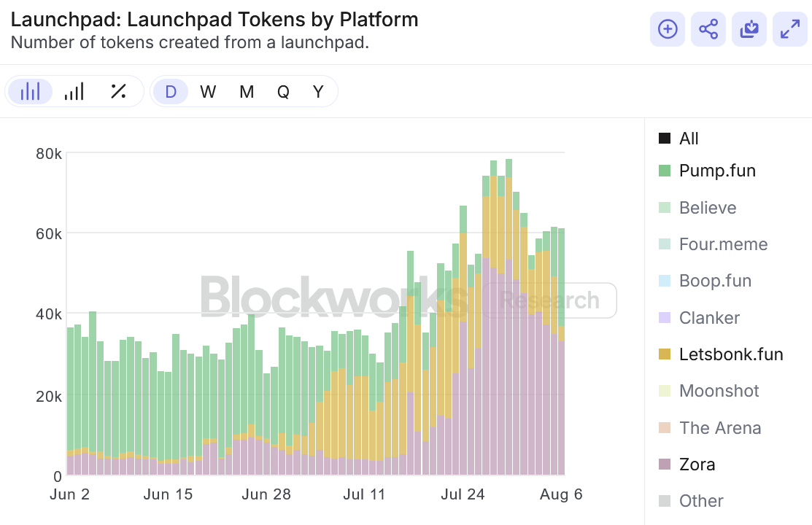812x525 pixels.
Task: Switch to percentage view icon
Action: click(x=118, y=92)
